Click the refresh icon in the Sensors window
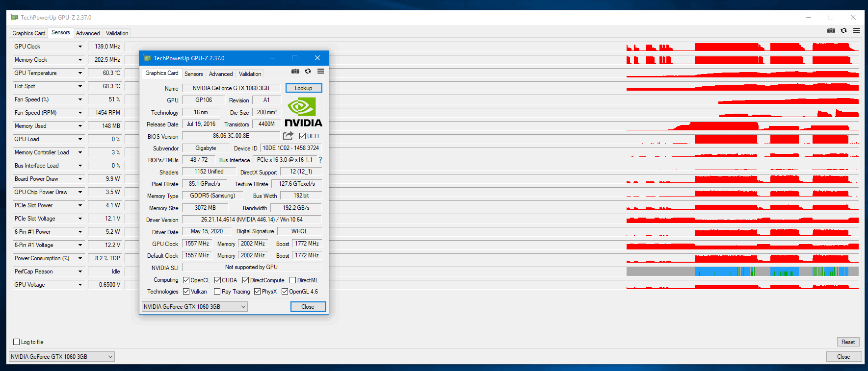This screenshot has width=868, height=371. [x=844, y=30]
